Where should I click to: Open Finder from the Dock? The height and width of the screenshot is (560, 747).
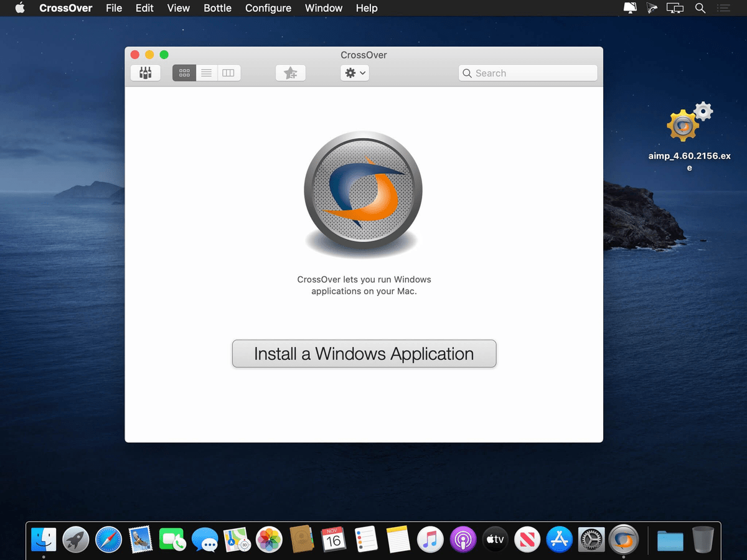44,539
